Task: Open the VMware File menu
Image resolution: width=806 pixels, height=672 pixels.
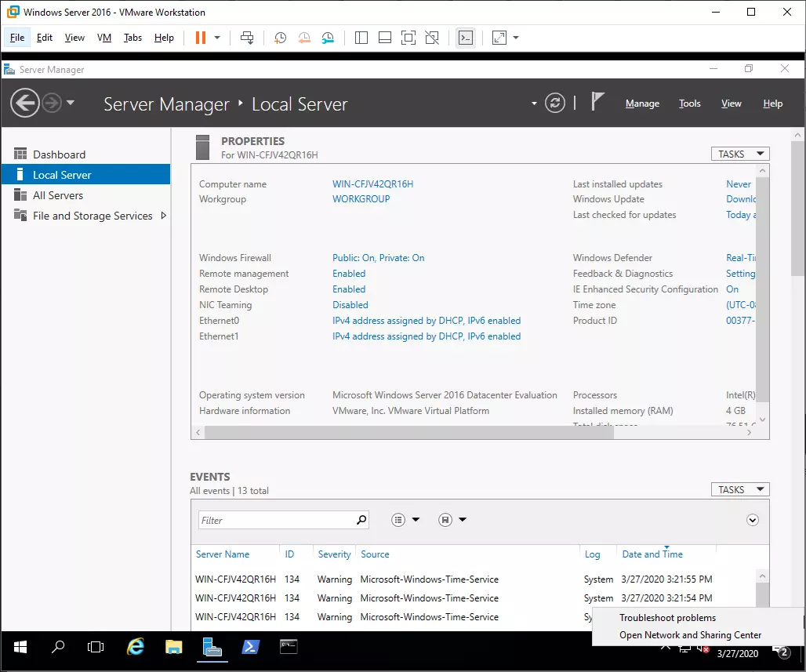Action: (17, 38)
